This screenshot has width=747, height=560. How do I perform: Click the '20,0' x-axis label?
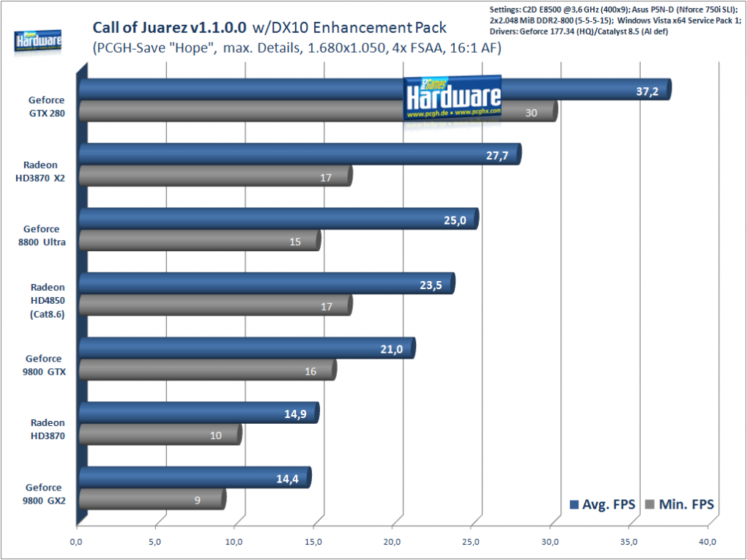[x=392, y=542]
